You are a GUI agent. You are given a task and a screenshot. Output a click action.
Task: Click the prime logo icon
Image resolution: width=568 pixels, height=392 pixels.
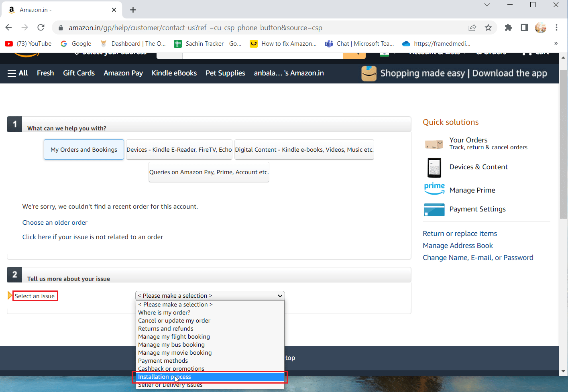pyautogui.click(x=434, y=189)
